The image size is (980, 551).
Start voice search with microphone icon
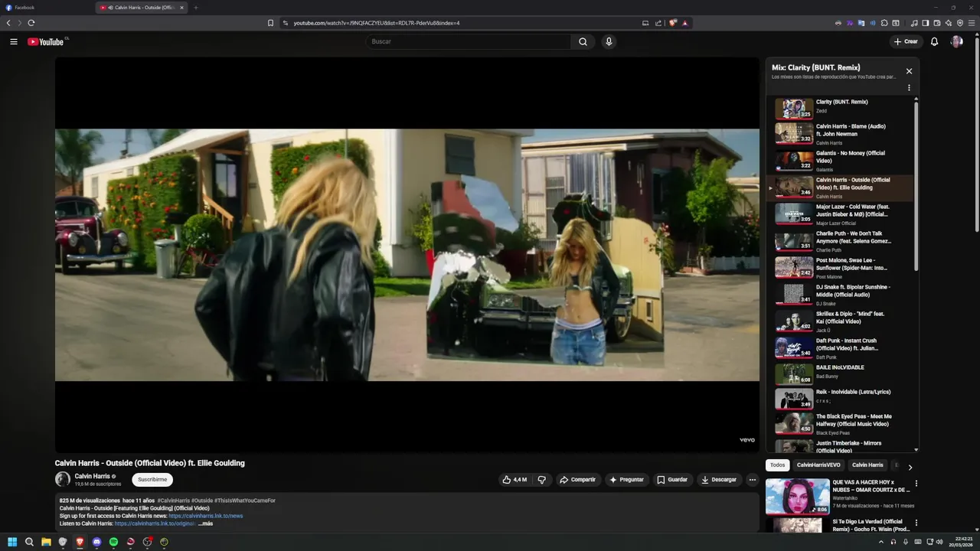coord(609,41)
